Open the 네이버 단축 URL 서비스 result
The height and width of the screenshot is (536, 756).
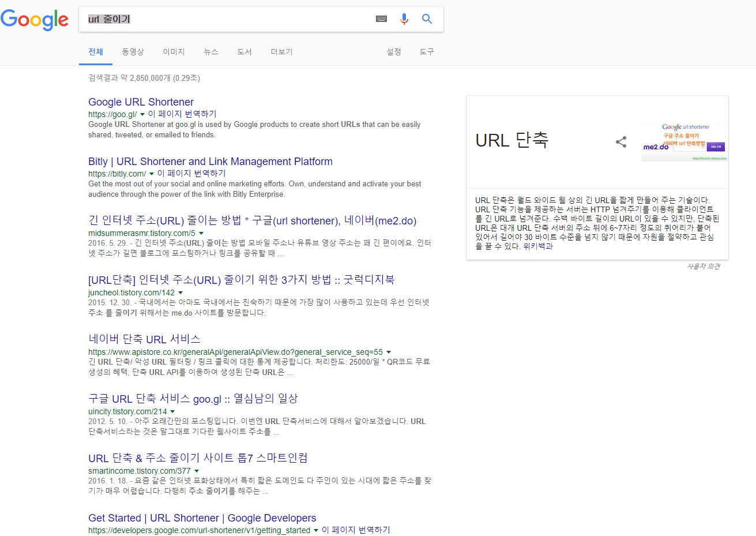pos(144,339)
